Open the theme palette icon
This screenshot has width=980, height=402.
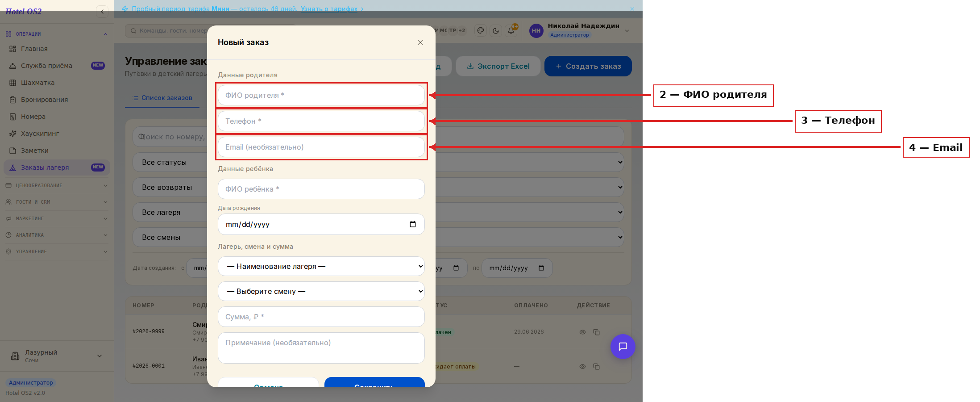coord(481,30)
